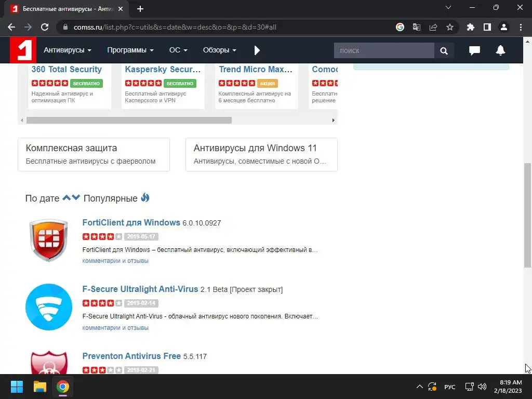Click the page vertical scrollbar thumb
532x399 pixels.
tap(527, 215)
